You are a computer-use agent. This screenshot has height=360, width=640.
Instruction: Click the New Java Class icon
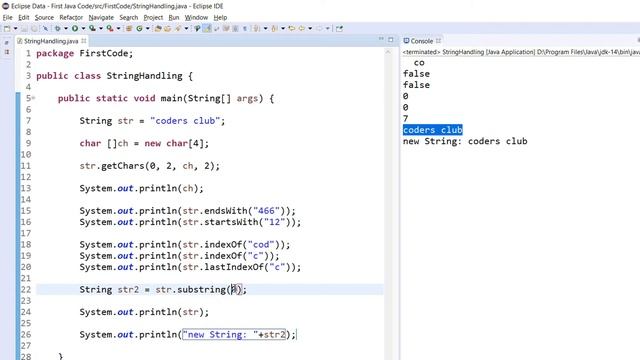click(139, 29)
